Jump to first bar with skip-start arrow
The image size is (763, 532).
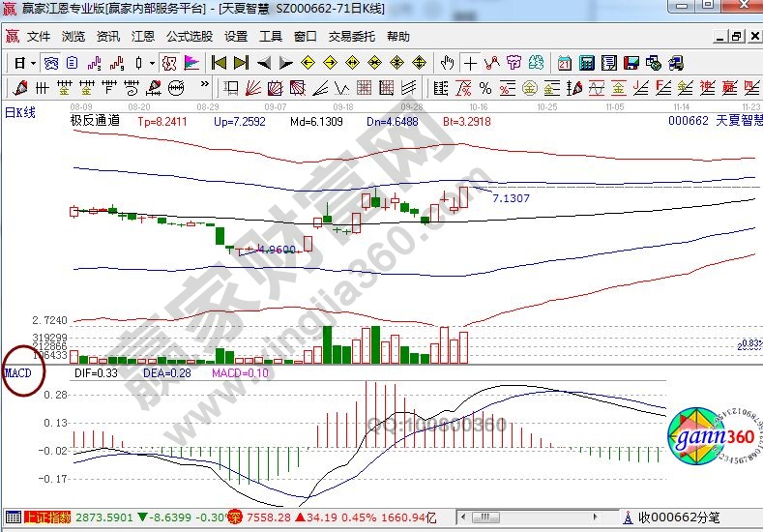pos(219,63)
